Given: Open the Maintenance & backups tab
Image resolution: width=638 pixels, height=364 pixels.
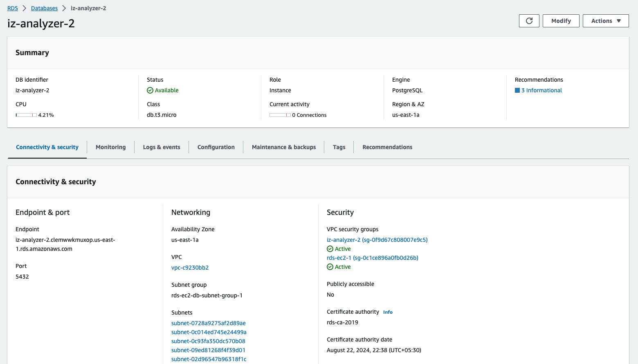Looking at the screenshot, I should [284, 147].
